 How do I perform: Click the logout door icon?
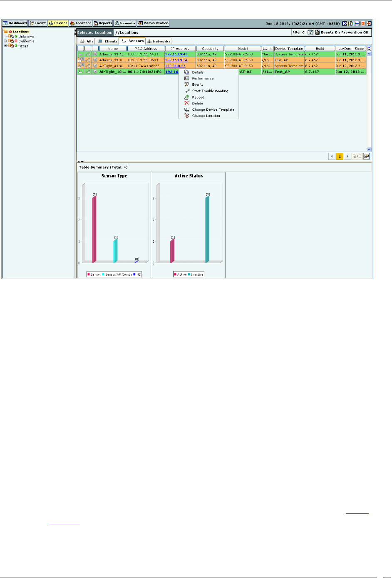pyautogui.click(x=369, y=23)
